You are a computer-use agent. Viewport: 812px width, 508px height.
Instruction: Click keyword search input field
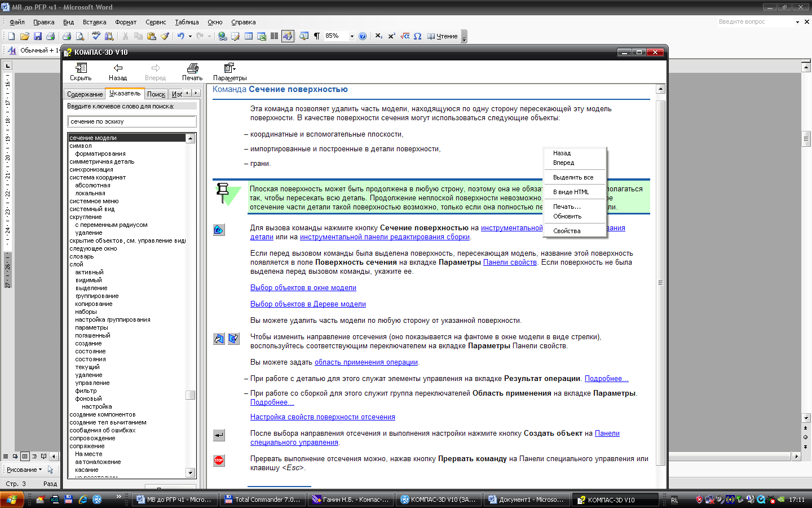tap(132, 121)
